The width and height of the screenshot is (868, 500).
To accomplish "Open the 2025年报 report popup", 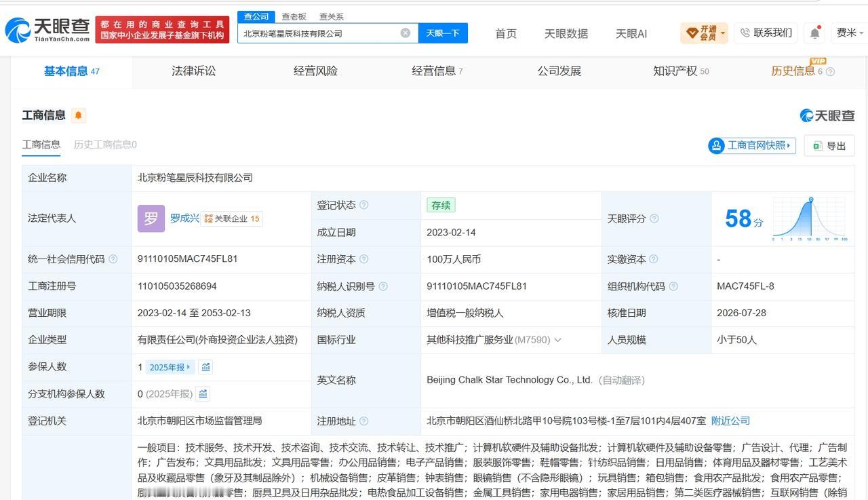I will (170, 367).
